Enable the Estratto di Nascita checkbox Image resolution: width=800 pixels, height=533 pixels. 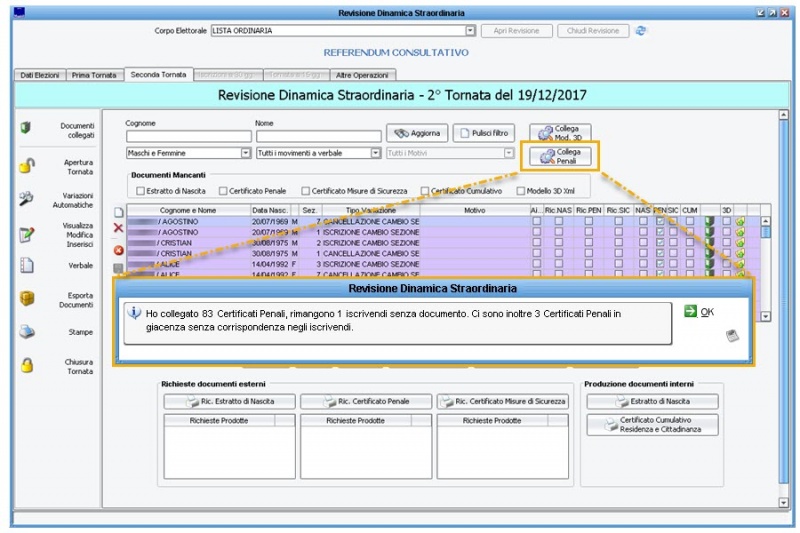[139, 191]
